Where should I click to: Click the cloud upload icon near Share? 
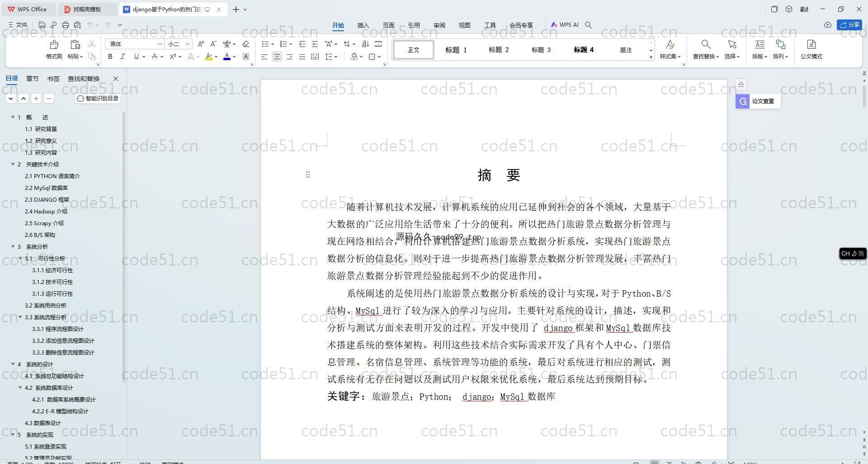tap(828, 25)
